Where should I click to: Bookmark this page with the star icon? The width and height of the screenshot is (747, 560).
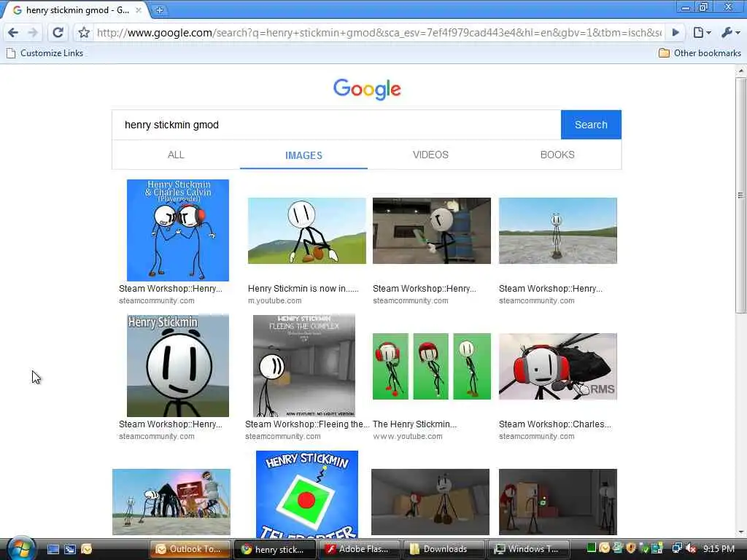pyautogui.click(x=84, y=33)
